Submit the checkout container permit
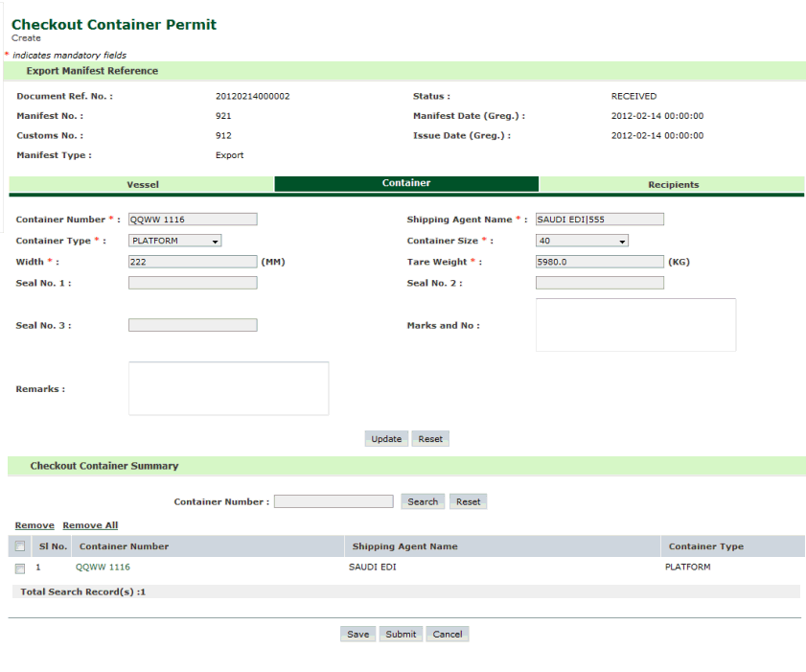This screenshot has height=672, width=806. pyautogui.click(x=401, y=634)
